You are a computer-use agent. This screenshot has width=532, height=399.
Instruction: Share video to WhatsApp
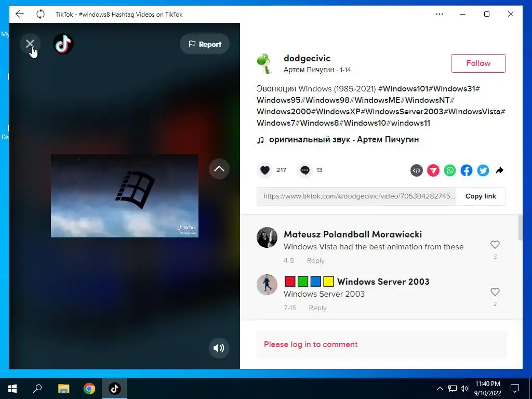(450, 170)
